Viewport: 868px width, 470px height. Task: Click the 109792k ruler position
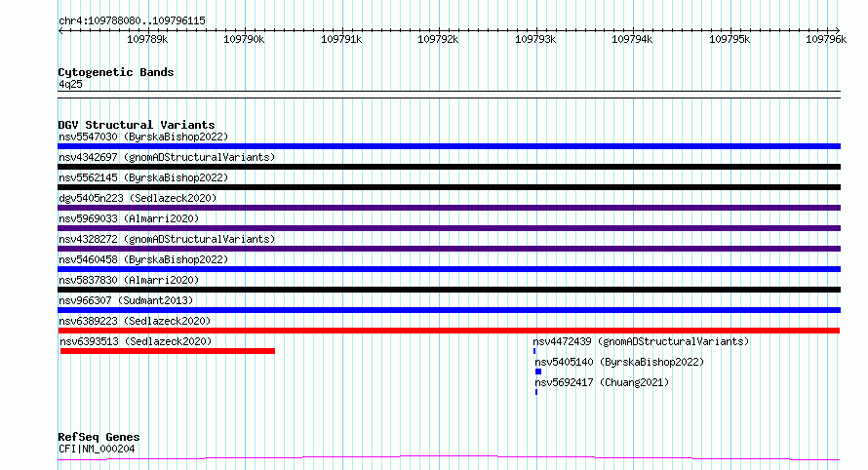click(438, 39)
